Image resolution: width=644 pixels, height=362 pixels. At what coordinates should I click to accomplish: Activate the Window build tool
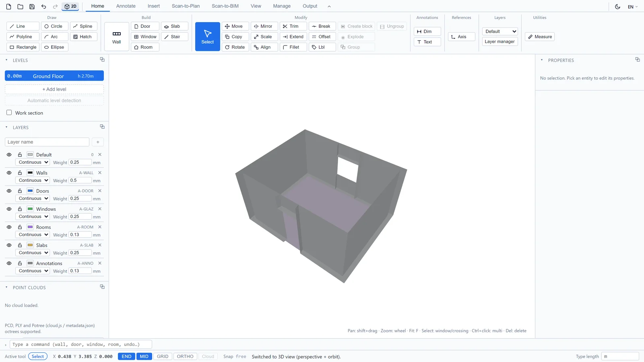[x=145, y=37]
